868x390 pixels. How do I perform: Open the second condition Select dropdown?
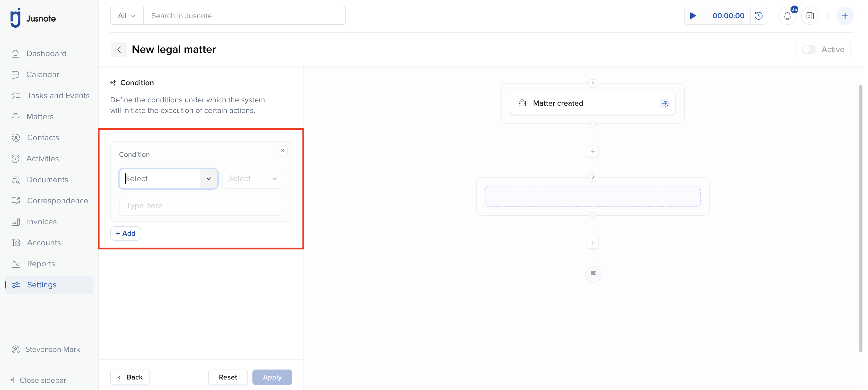tap(252, 178)
